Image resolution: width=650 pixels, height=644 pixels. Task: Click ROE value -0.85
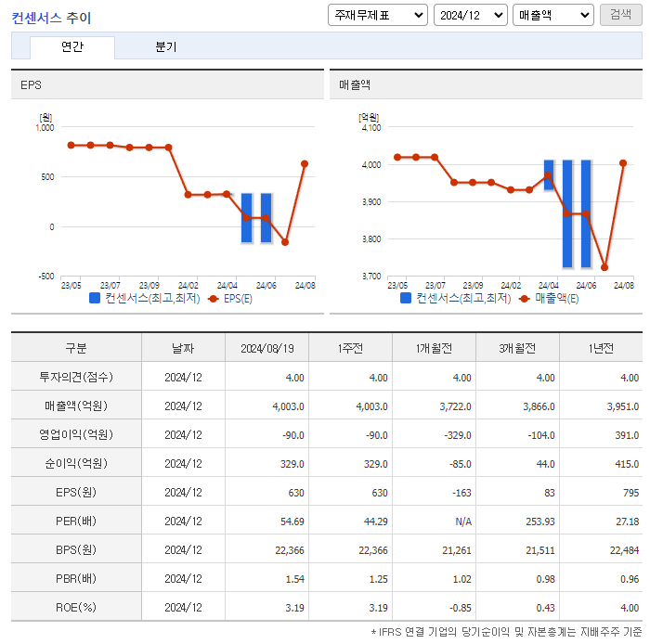(x=461, y=608)
